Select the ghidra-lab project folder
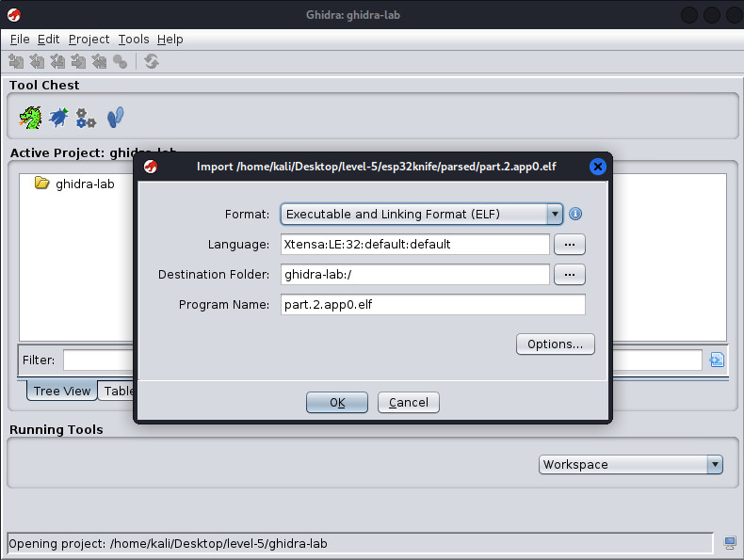The image size is (744, 560). (84, 184)
